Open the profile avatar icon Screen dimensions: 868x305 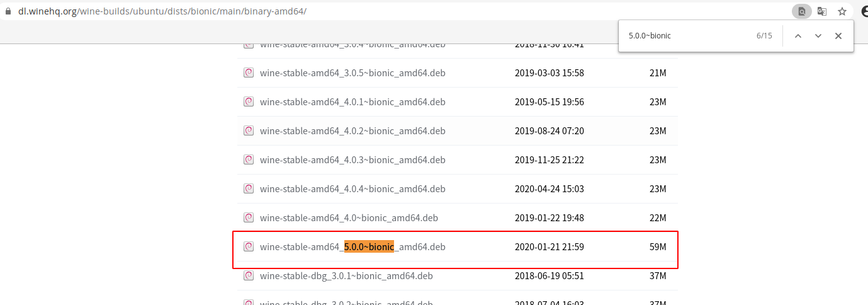[x=864, y=11]
